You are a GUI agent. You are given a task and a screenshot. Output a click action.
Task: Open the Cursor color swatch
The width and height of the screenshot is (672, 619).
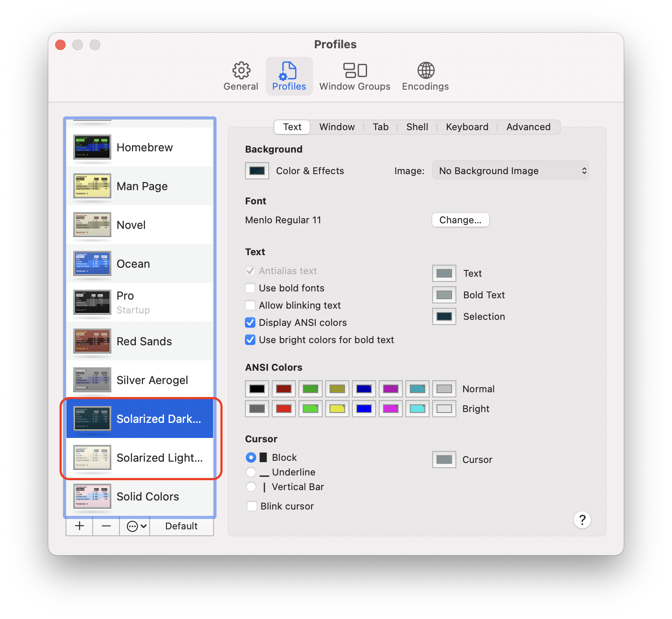444,460
